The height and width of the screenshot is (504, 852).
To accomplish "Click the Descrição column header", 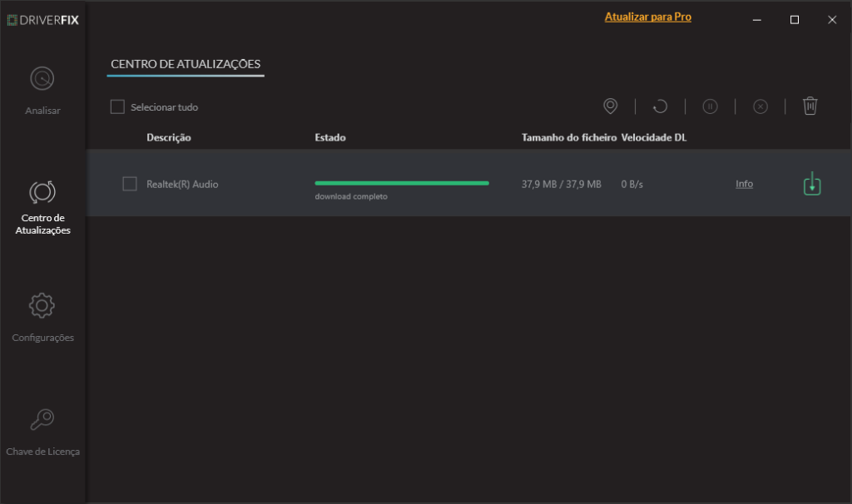I will click(168, 137).
